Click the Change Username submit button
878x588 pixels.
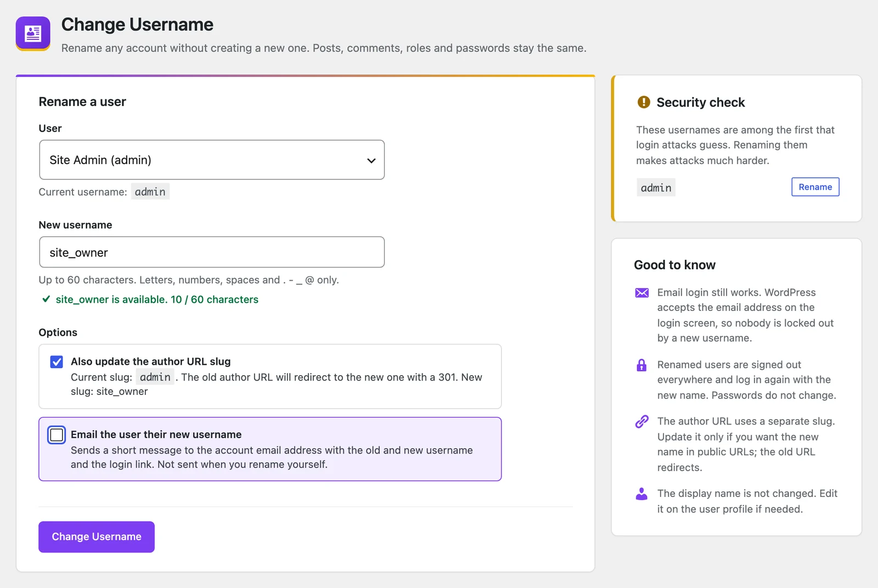coord(97,536)
